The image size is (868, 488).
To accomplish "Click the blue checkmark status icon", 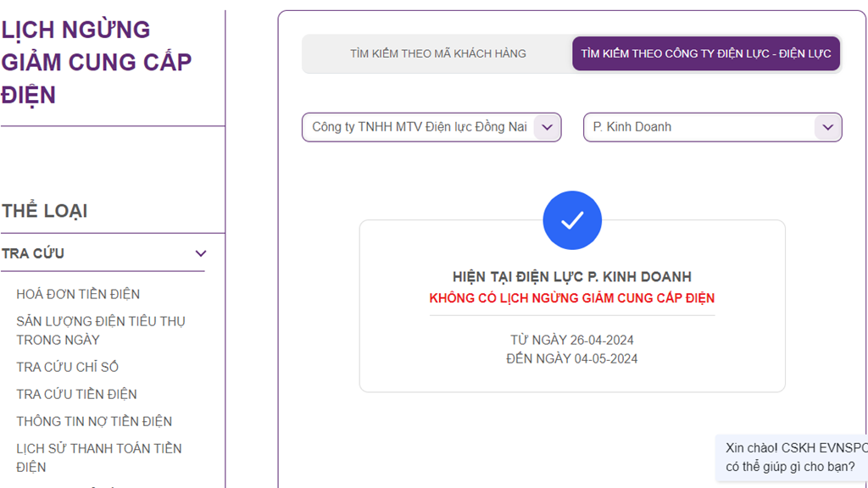I will pyautogui.click(x=572, y=220).
